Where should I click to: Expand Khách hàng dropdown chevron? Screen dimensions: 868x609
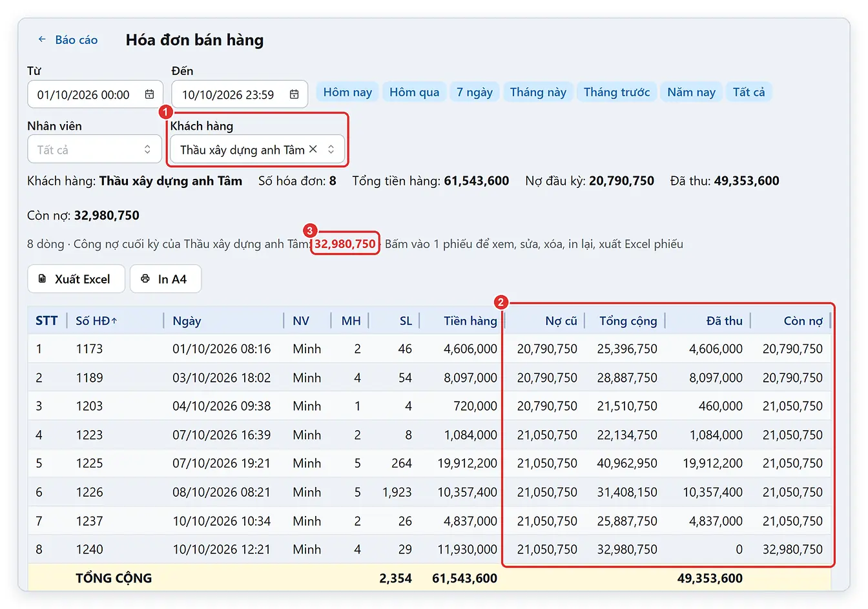(331, 149)
